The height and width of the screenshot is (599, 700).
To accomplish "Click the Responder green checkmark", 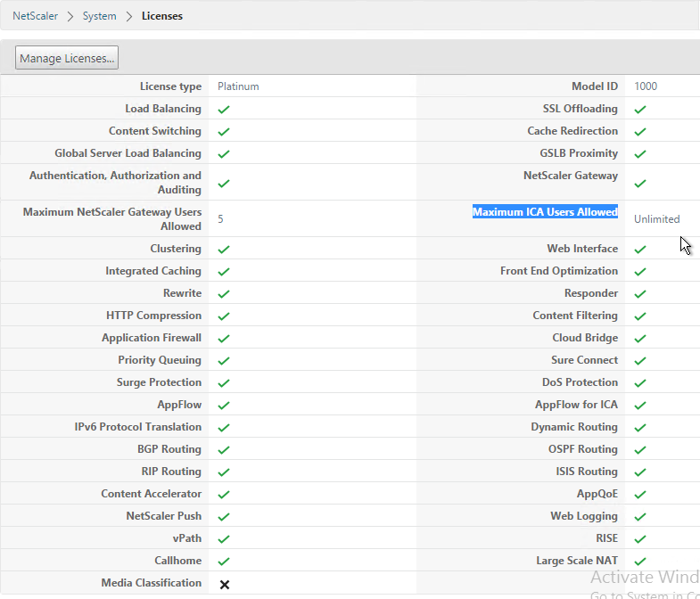I will pos(640,293).
